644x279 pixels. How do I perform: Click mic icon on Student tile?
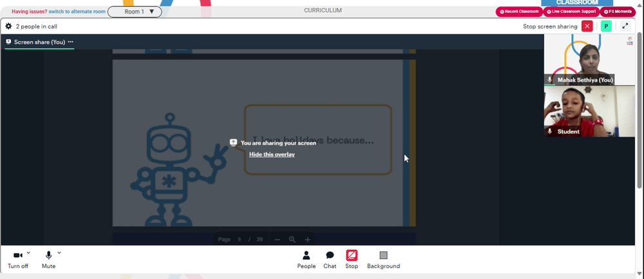[x=550, y=131]
